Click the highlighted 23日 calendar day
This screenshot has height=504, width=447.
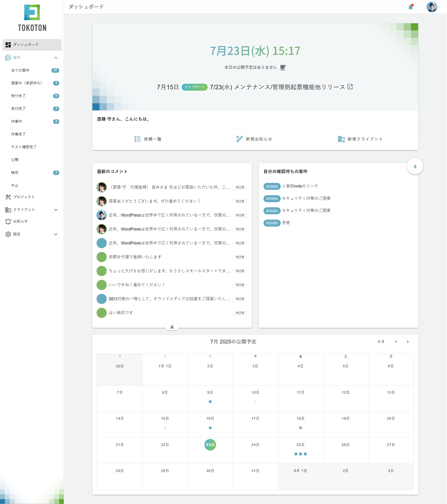tap(210, 445)
